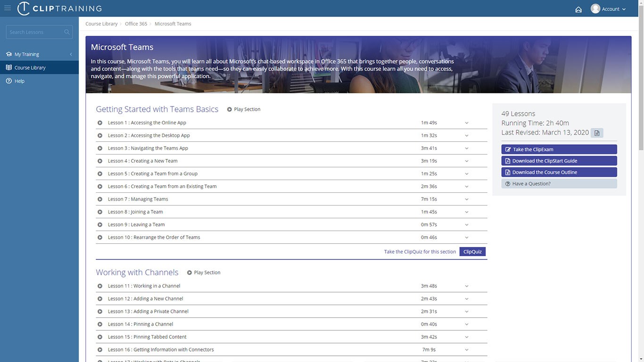Download the Course Outline
644x362 pixels.
coord(559,172)
